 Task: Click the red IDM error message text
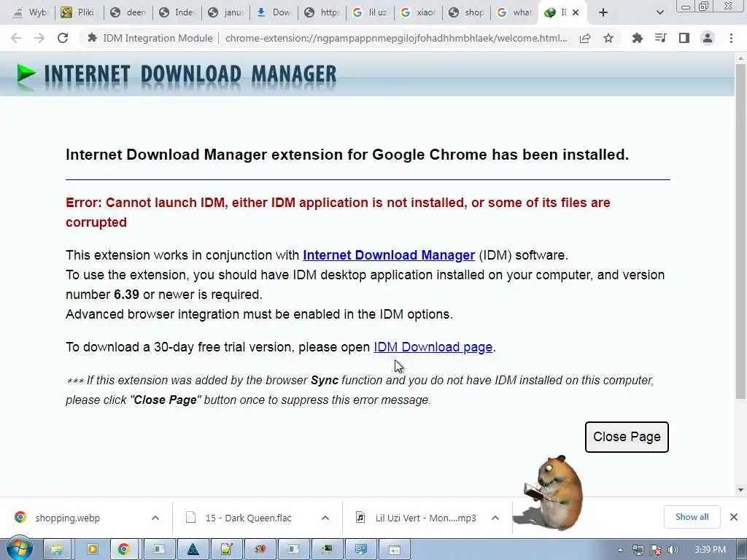pyautogui.click(x=338, y=212)
